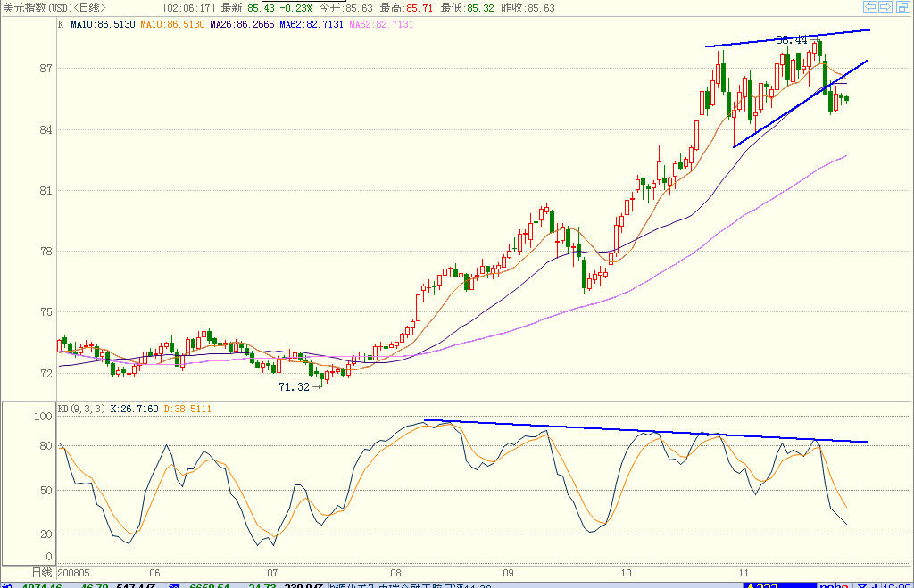Click the restore window panes icon
The height and width of the screenshot is (588, 914).
[902, 7]
